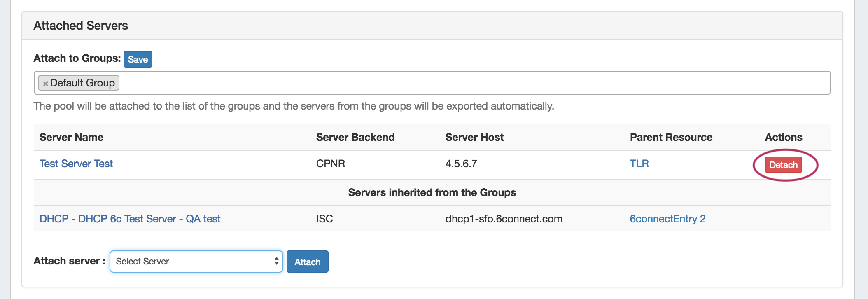
Task: Detach the Test Server Test server
Action: [x=783, y=165]
